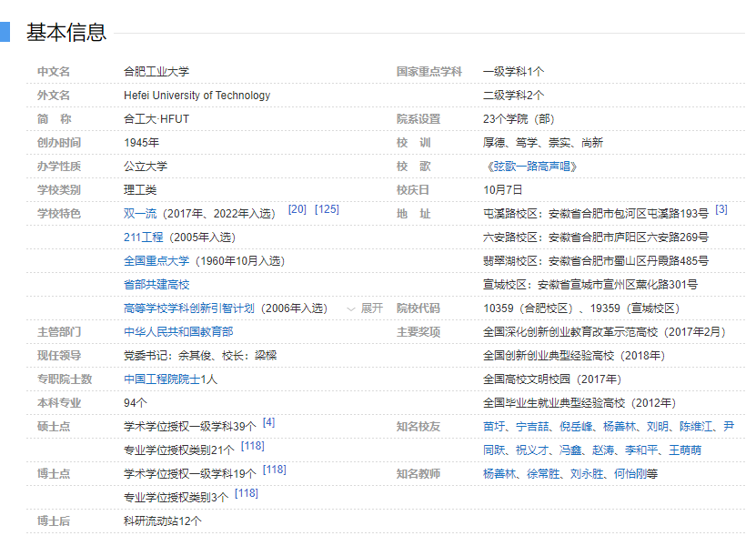Image resolution: width=756 pixels, height=556 pixels.
Task: Open teacher 徐常胜's page
Action: click(543, 474)
